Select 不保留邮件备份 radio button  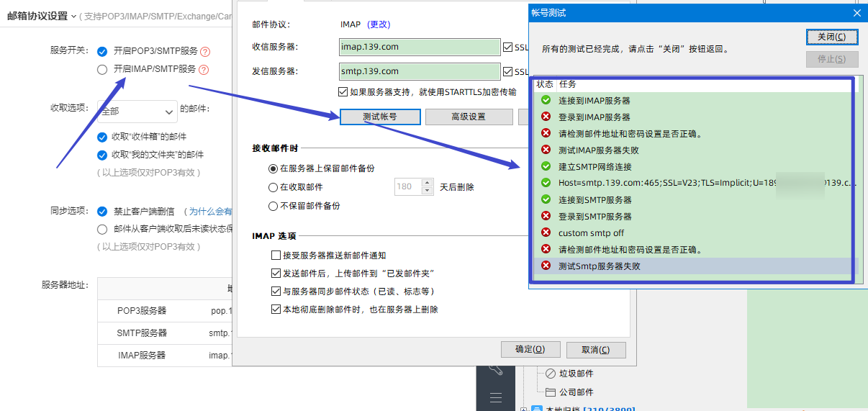click(x=273, y=206)
